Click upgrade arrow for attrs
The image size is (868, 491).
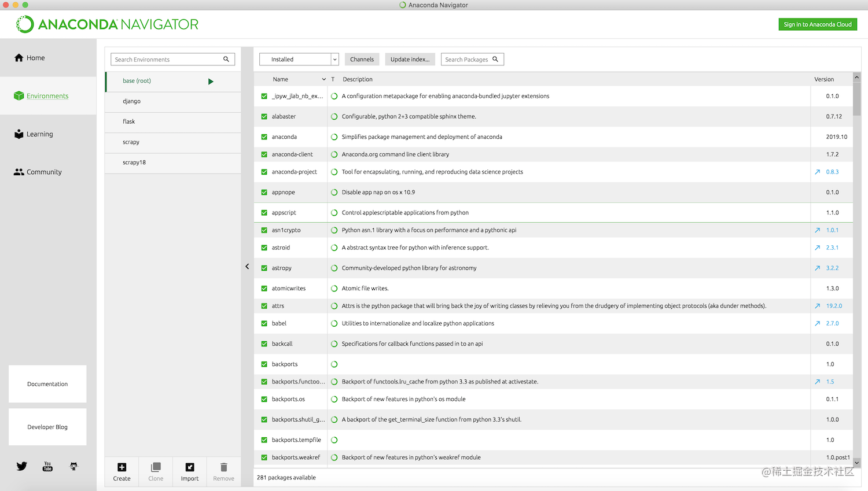click(x=818, y=306)
